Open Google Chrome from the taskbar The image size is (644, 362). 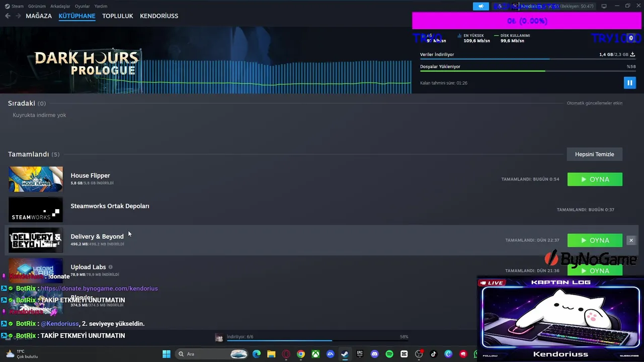coord(301,354)
